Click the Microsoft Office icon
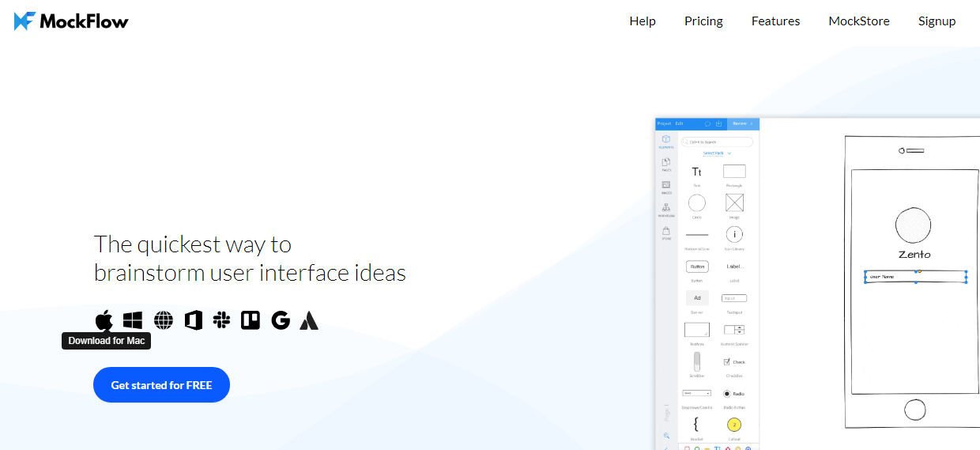 click(194, 320)
